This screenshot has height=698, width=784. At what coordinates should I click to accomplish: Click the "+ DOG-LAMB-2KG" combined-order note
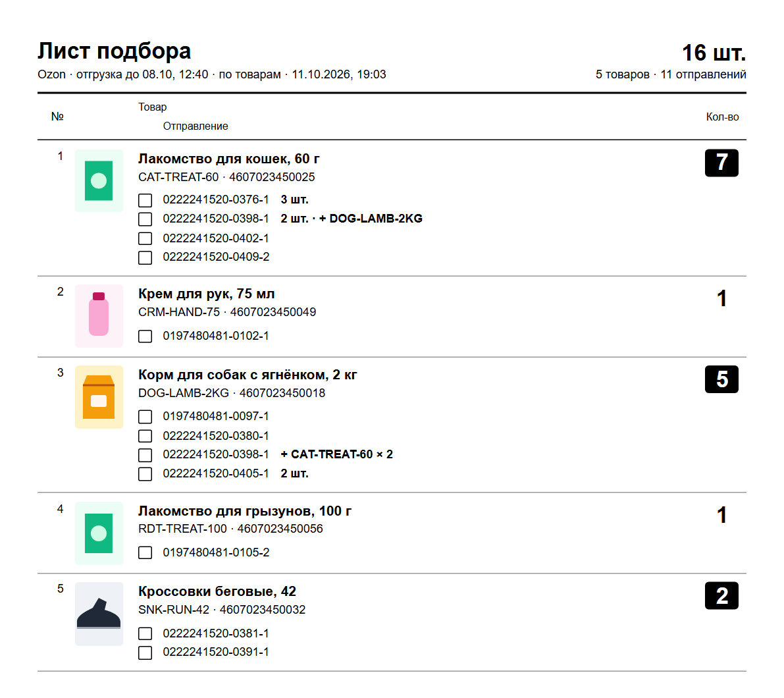(371, 219)
